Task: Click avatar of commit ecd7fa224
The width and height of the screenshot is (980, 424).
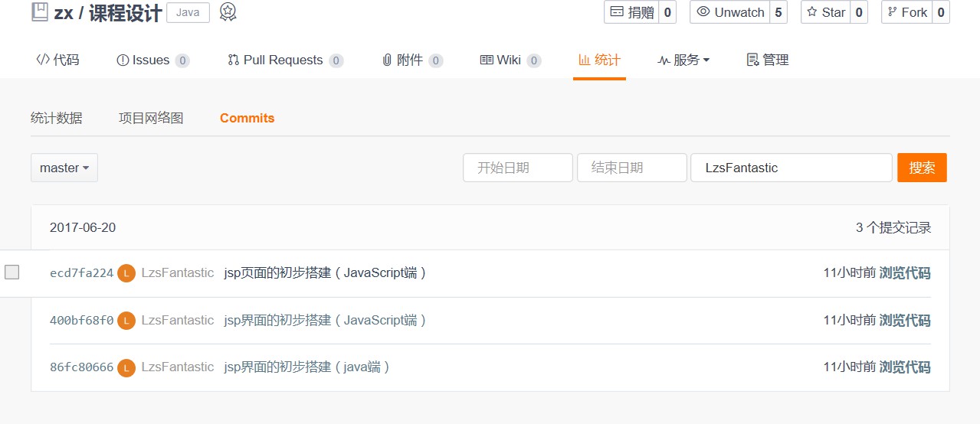Action: click(126, 273)
